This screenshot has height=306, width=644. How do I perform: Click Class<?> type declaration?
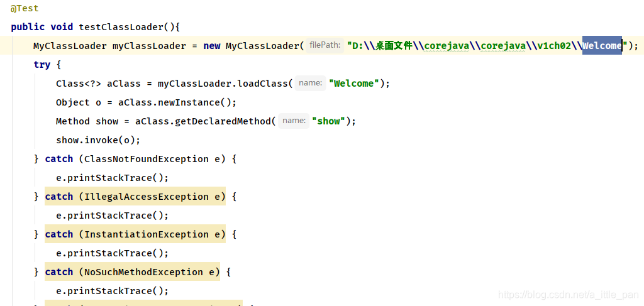coord(79,84)
